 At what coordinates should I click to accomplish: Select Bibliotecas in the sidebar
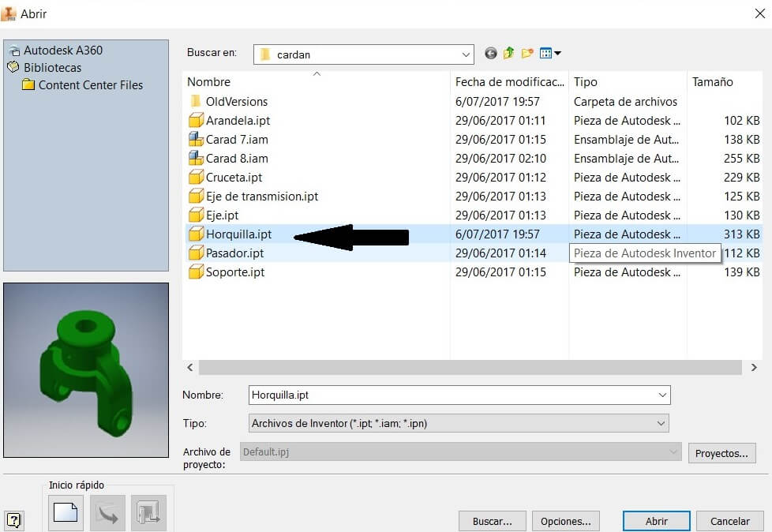click(45, 67)
